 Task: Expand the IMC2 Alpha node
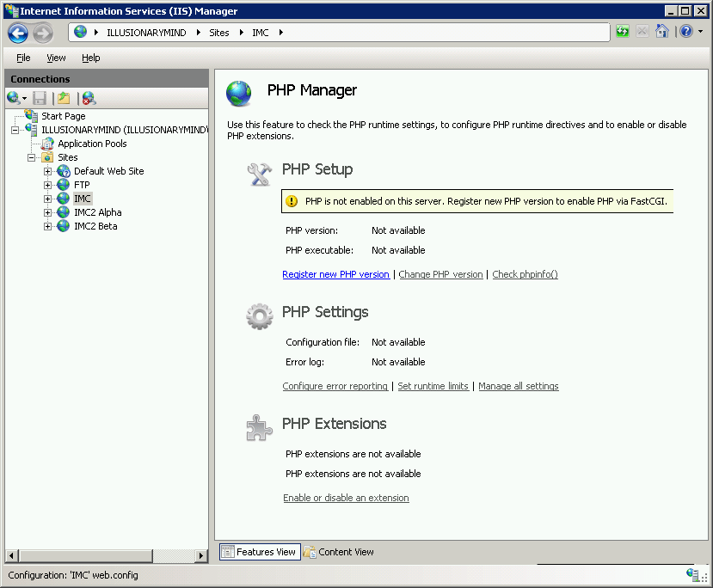coord(48,212)
